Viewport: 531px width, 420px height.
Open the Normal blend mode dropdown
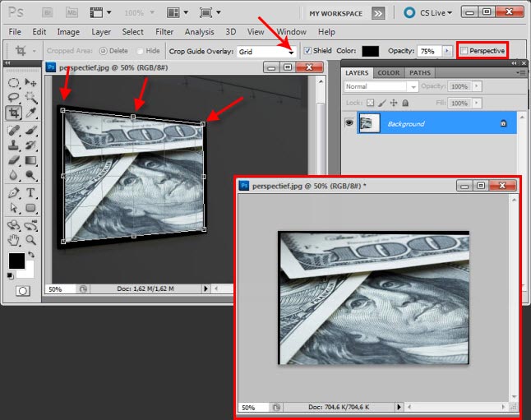[381, 86]
